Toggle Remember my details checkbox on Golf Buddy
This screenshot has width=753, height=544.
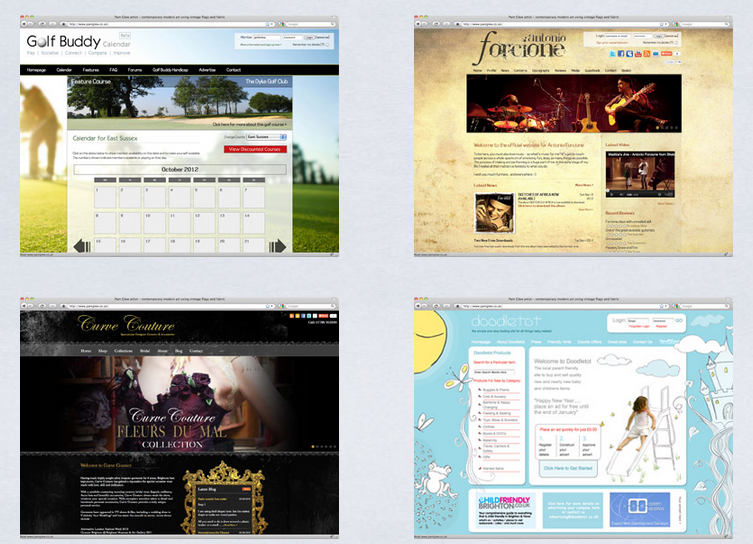(328, 45)
